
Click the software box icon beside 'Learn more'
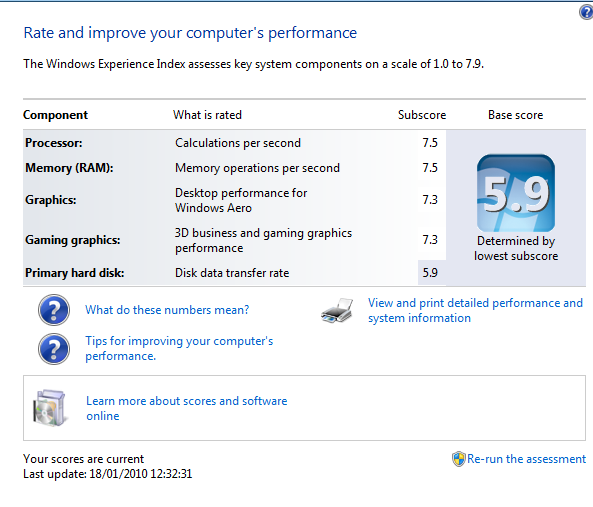click(50, 408)
